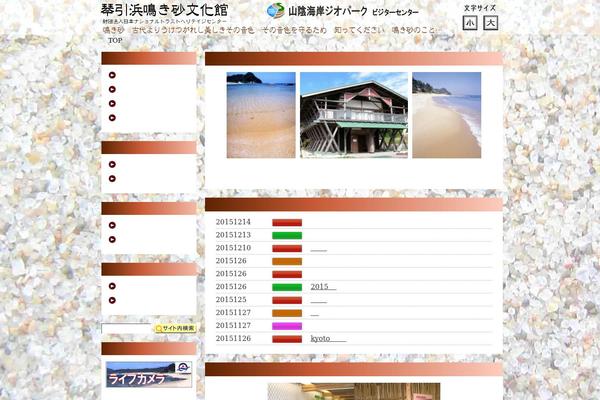This screenshot has width=600, height=400.
Task: Click the サイト内検索 search button
Action: (175, 328)
